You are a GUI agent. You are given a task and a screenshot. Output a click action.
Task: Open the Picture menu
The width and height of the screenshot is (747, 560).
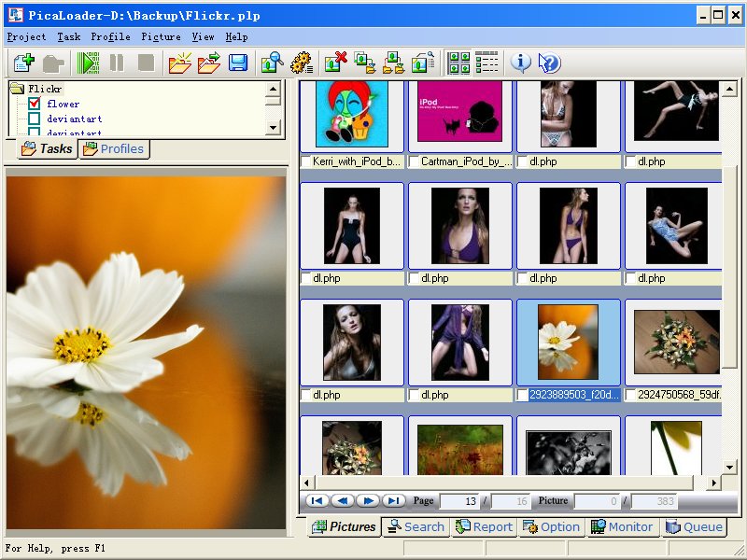pos(161,36)
